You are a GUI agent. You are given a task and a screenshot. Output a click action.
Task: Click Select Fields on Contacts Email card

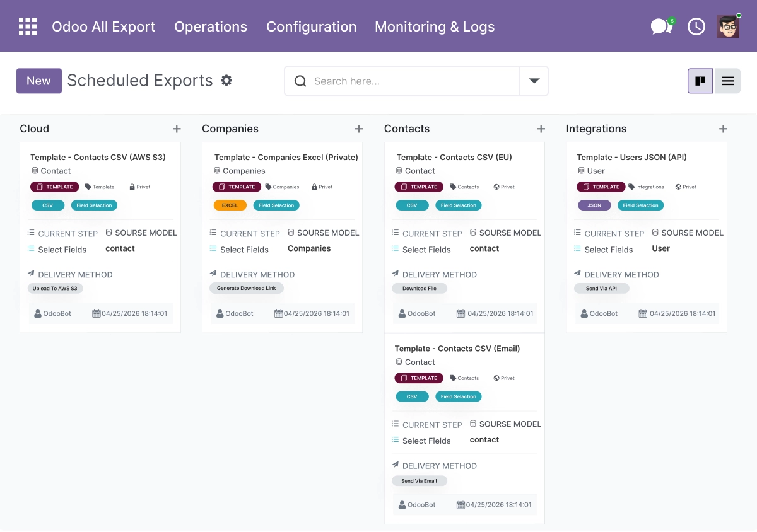pyautogui.click(x=426, y=441)
